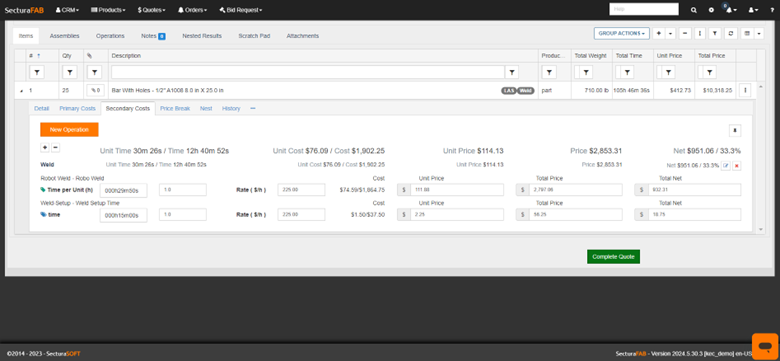780x361 pixels.
Task: Open the Detail sub-tab
Action: pyautogui.click(x=42, y=108)
